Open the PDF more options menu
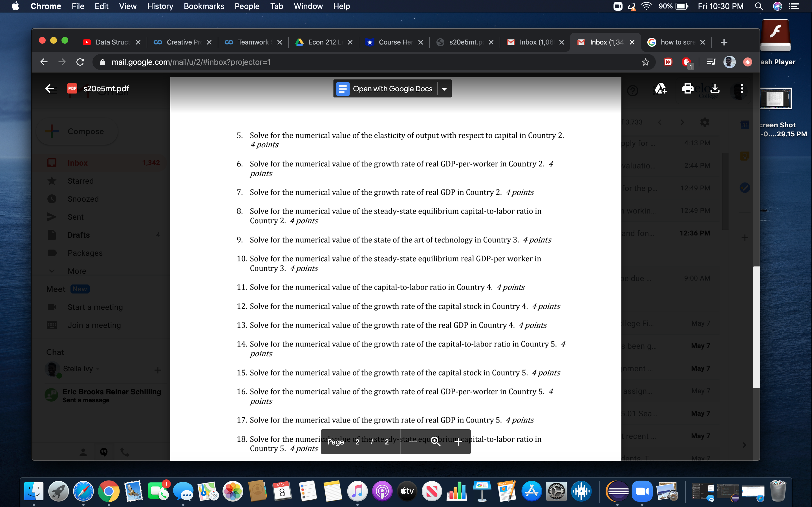 click(x=742, y=88)
